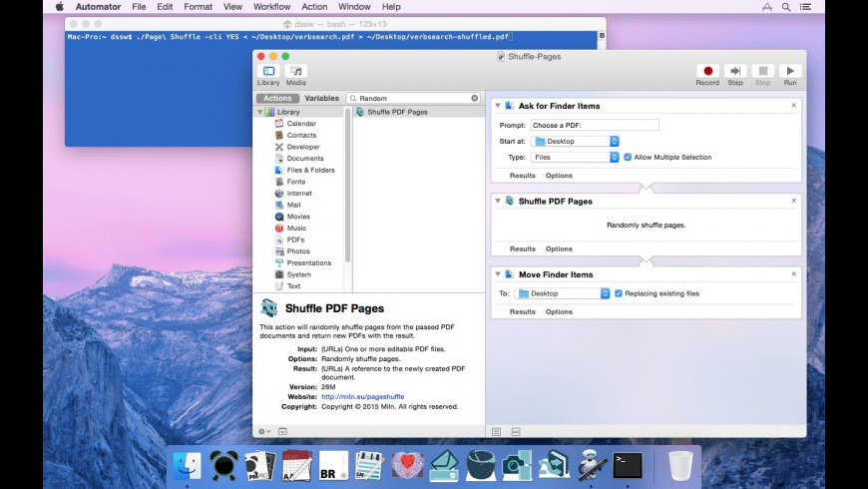Click the Prompt text field
The image size is (868, 489).
595,125
